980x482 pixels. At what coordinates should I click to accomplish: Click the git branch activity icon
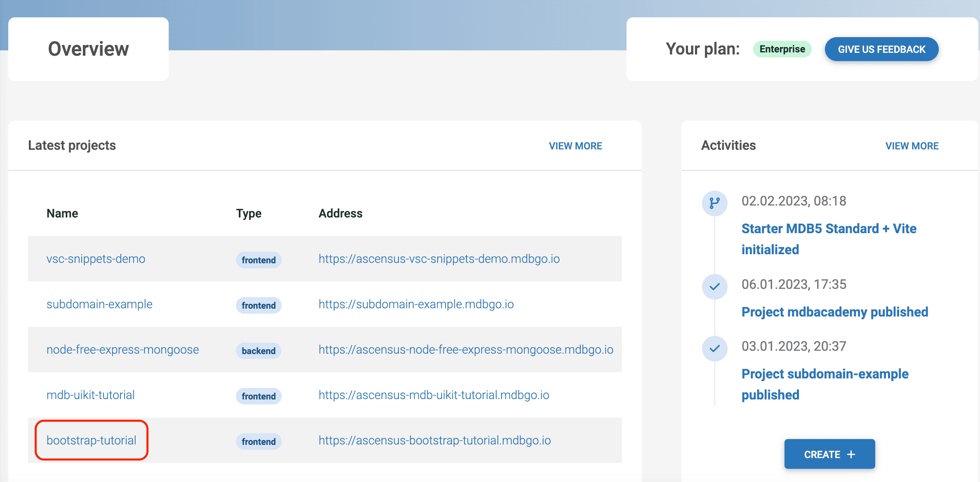[714, 203]
